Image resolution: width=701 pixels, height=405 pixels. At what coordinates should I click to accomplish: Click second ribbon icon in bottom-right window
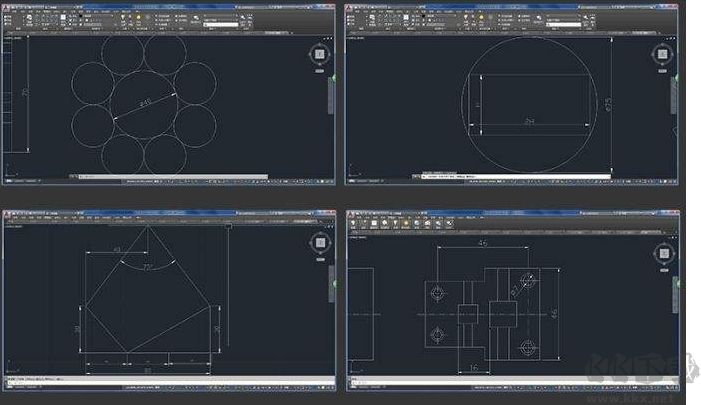tap(363, 223)
